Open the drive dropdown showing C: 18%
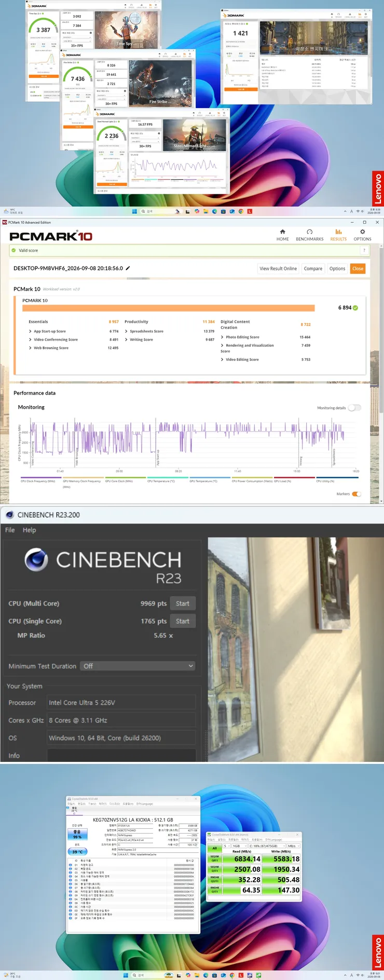The image size is (384, 980). coord(267,846)
